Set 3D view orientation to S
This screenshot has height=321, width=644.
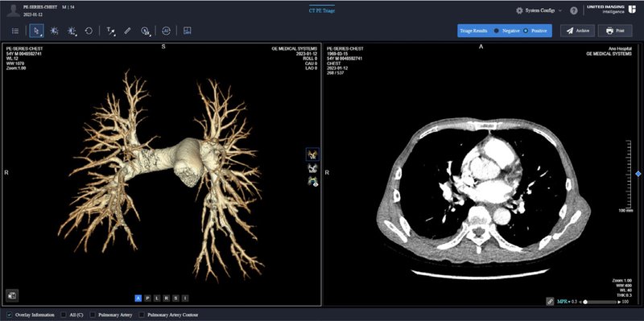pyautogui.click(x=175, y=298)
